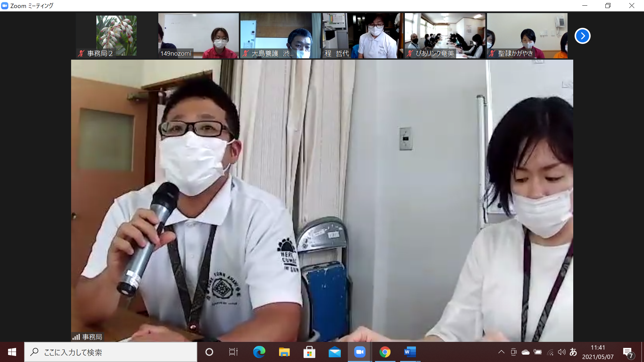The height and width of the screenshot is (362, 644).
Task: Open OneDrive cloud tray icon
Action: [526, 352]
